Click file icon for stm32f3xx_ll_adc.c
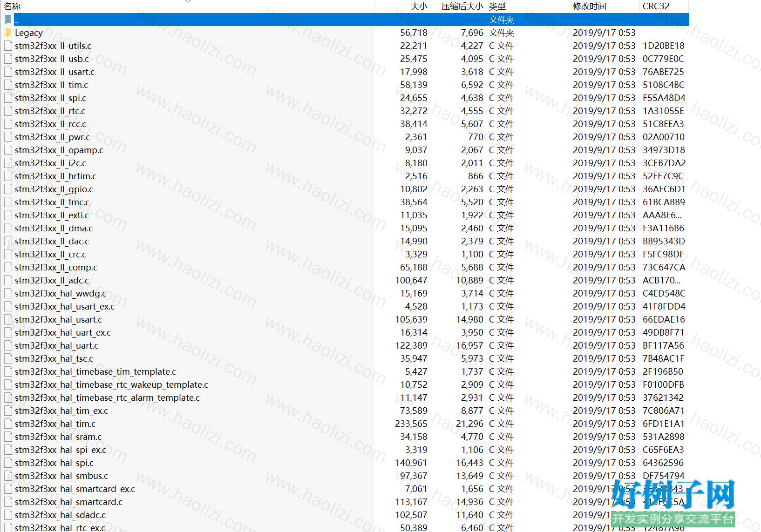This screenshot has height=532, width=761. pyautogui.click(x=8, y=280)
